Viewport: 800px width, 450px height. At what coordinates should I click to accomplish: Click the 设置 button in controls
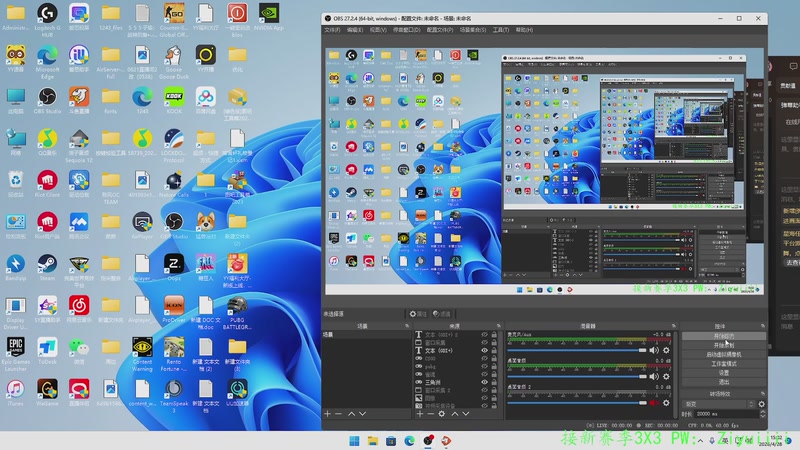tap(723, 372)
